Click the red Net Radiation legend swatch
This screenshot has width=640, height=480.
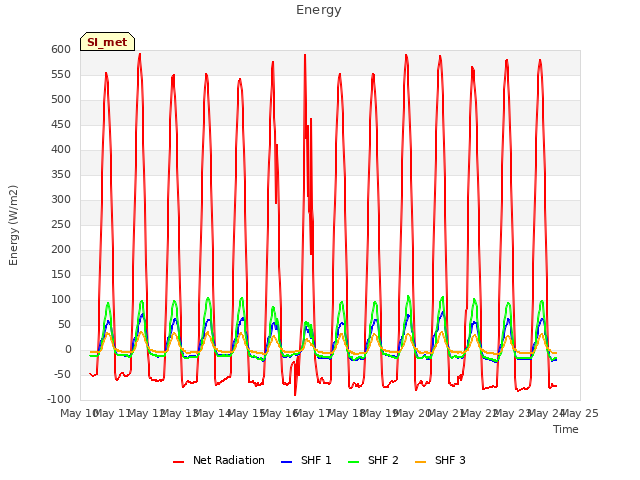click(178, 462)
